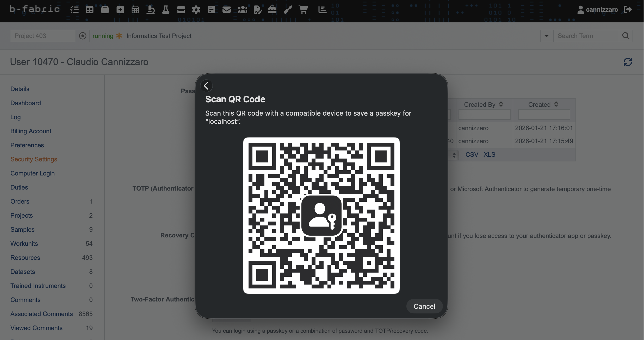The height and width of the screenshot is (340, 644).
Task: Export the table as CSV
Action: pos(472,155)
